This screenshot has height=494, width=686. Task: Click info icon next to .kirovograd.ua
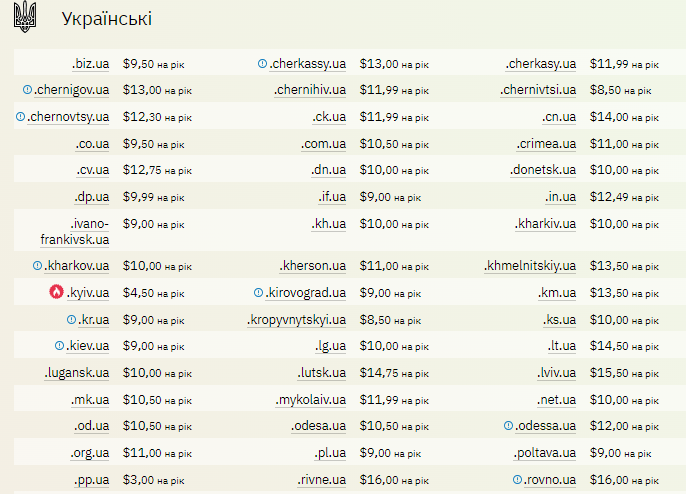(259, 293)
